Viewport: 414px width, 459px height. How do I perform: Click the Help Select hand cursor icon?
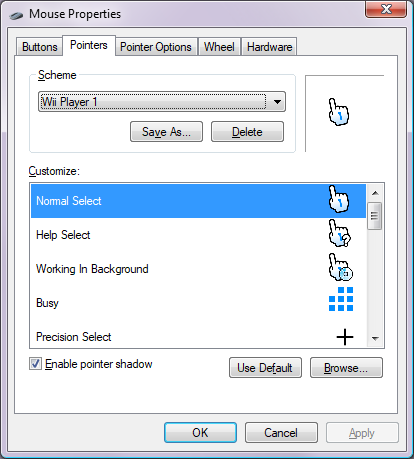339,233
